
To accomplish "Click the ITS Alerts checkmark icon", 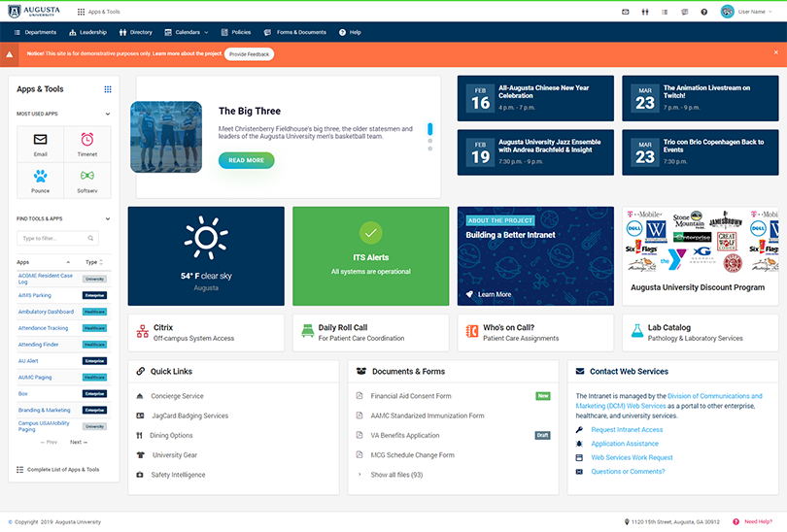I will (x=371, y=233).
